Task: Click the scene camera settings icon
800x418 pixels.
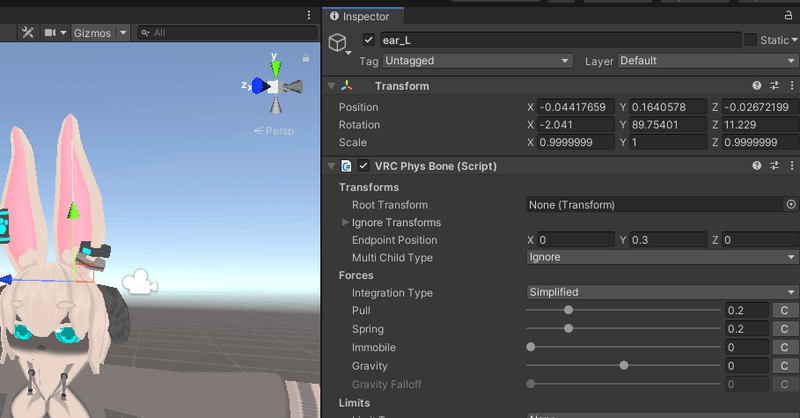Action: 50,33
